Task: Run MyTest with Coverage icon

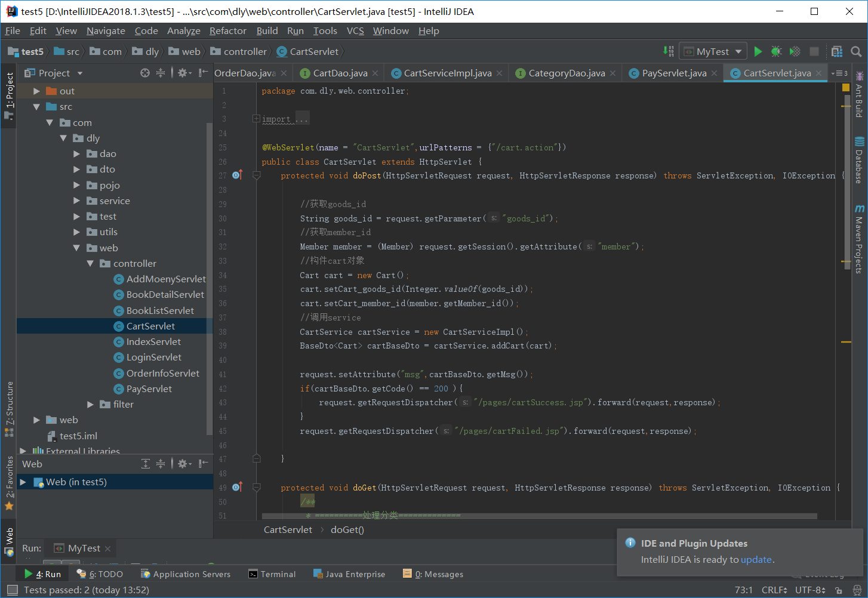Action: [795, 51]
